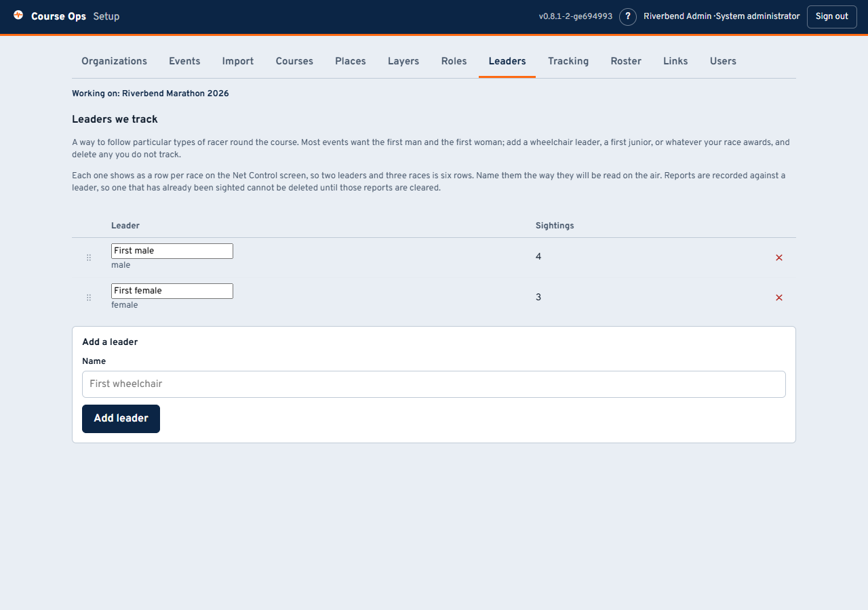Open the Courses tab
This screenshot has height=610, width=868.
point(294,61)
